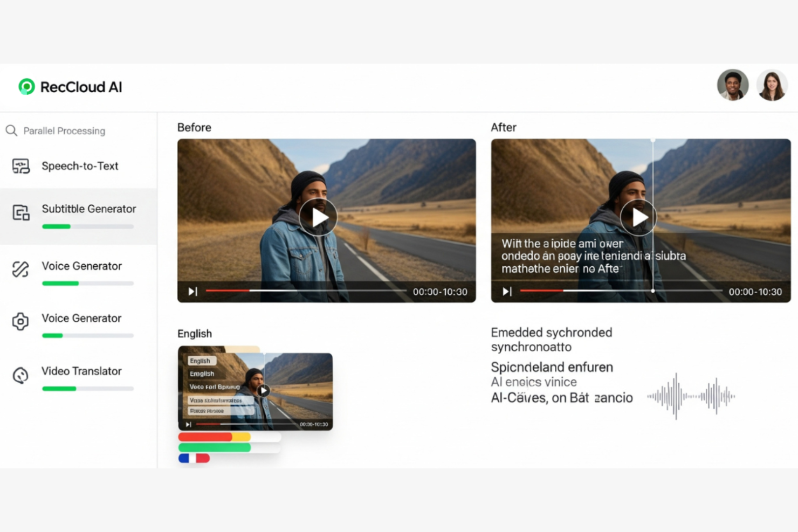Open the Voice for Speaking dropdown
This screenshot has width=798, height=532.
216,387
